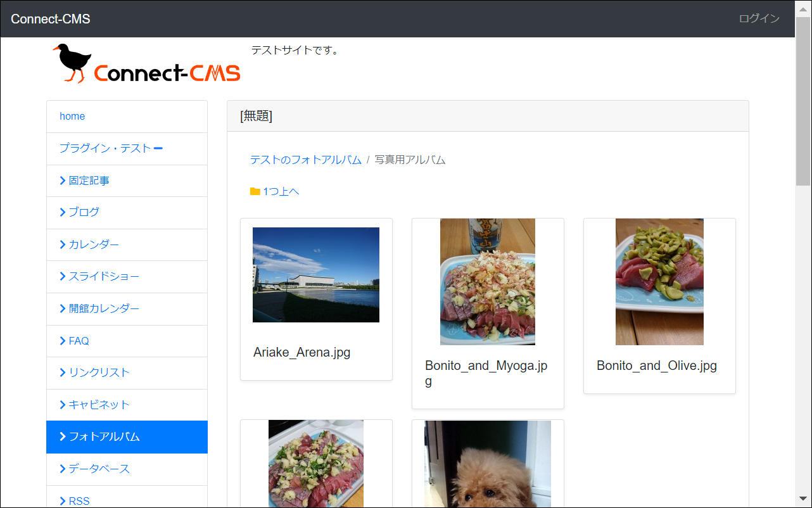Click the フォトアルバム chevron icon
Screen dimensions: 812x508
(63, 436)
